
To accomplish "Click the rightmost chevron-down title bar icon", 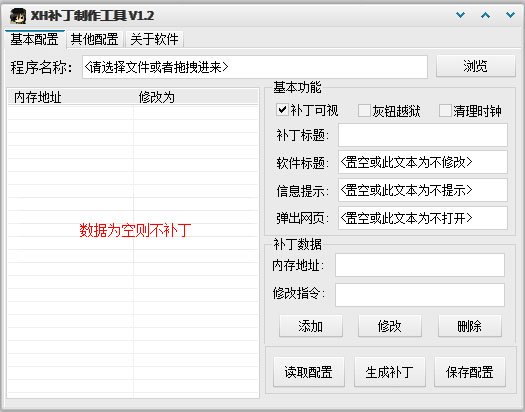I will (x=510, y=15).
